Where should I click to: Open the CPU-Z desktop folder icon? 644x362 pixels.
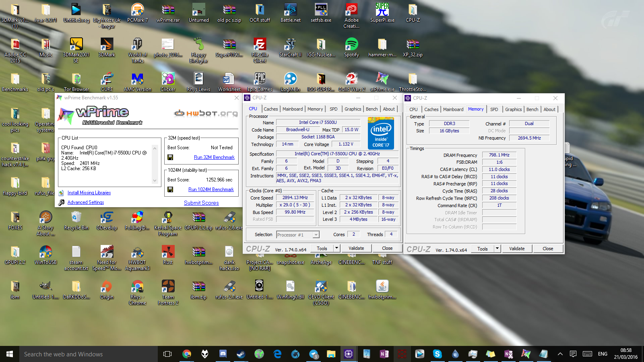pyautogui.click(x=413, y=13)
